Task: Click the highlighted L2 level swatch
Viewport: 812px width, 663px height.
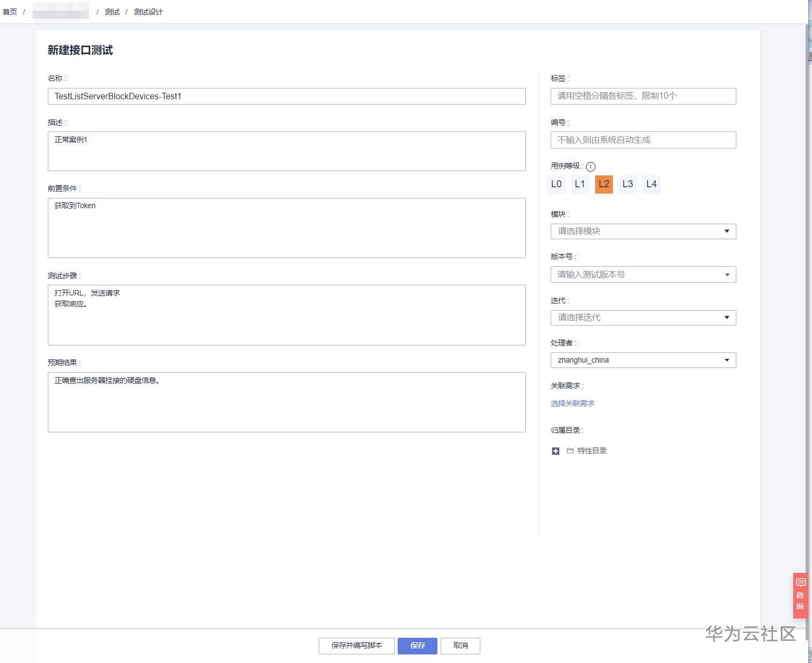Action: click(604, 184)
